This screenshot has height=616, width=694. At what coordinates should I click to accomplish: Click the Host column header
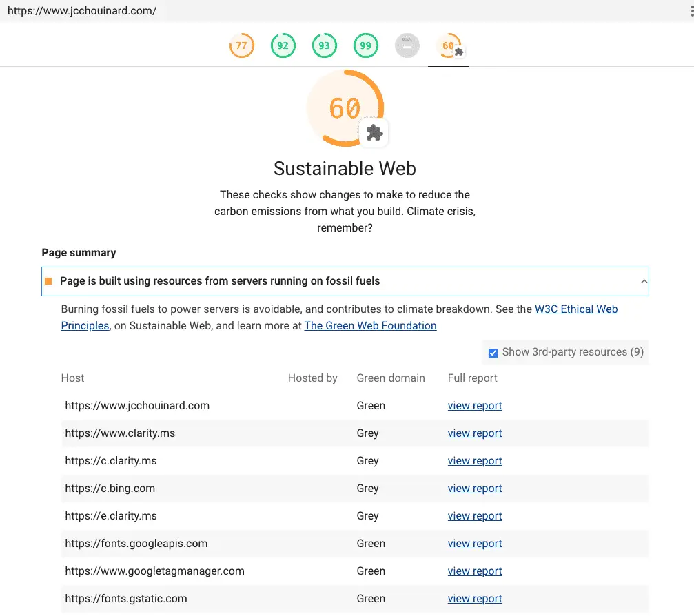click(x=72, y=378)
